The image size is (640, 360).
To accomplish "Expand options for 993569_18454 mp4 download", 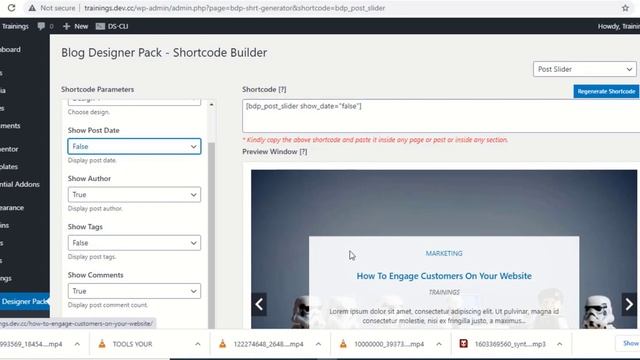I will 77,344.
